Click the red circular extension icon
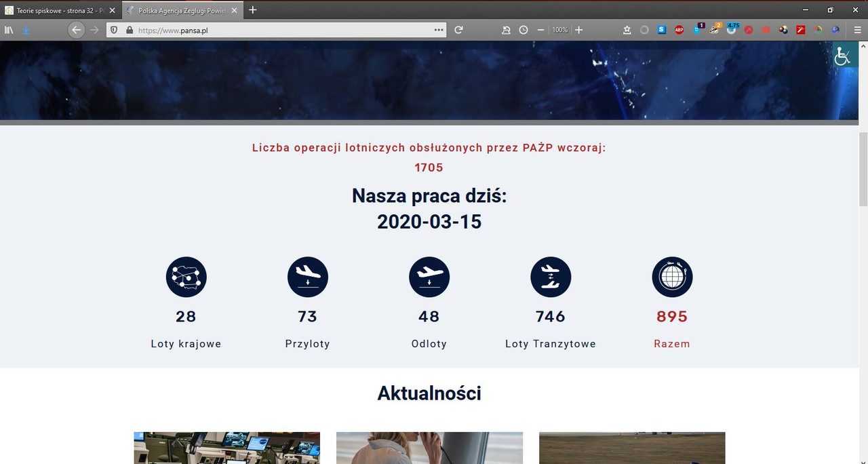868x464 pixels. pyautogui.click(x=749, y=30)
